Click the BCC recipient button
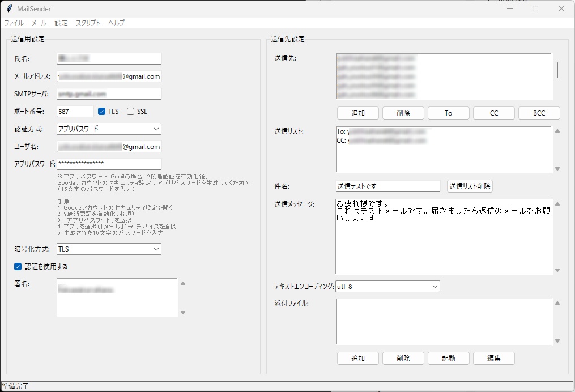The height and width of the screenshot is (392, 575). tap(539, 113)
